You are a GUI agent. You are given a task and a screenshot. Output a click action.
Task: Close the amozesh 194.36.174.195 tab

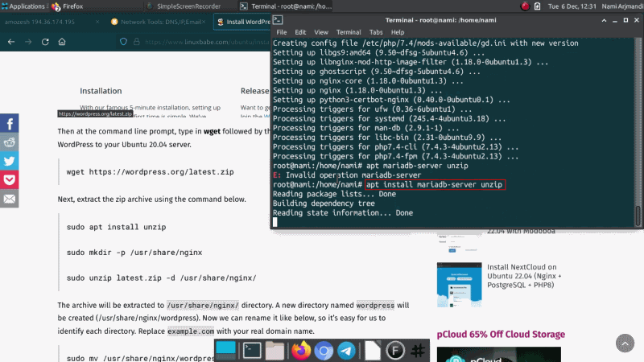click(x=97, y=22)
